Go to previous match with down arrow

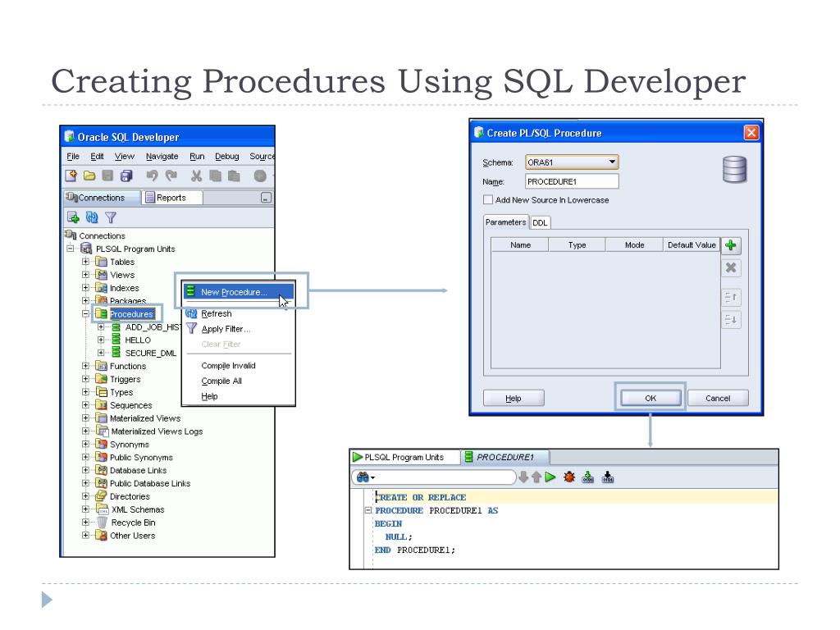coord(523,477)
